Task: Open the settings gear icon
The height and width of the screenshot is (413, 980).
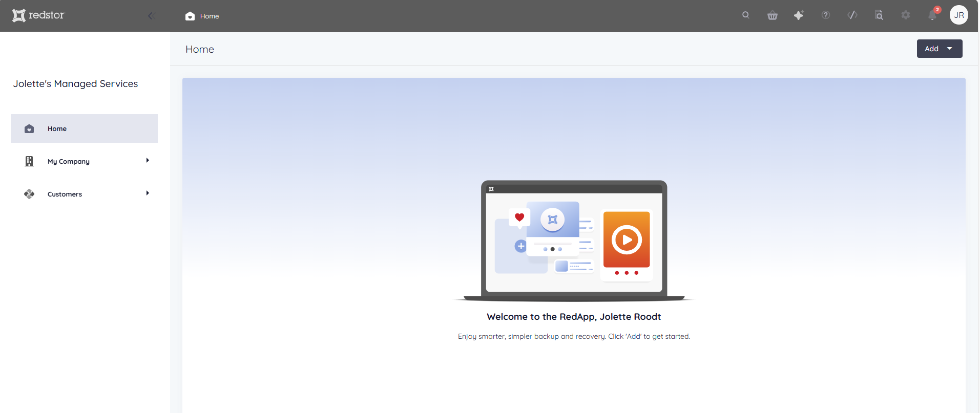Action: (x=906, y=15)
